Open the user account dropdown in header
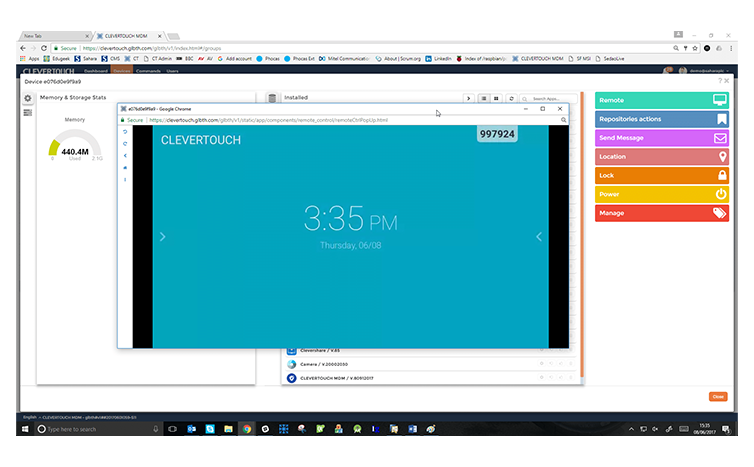This screenshot has height=467, width=754. (704, 71)
